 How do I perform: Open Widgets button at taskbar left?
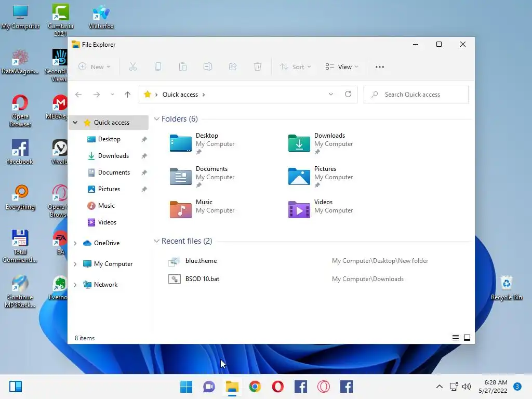tap(16, 387)
